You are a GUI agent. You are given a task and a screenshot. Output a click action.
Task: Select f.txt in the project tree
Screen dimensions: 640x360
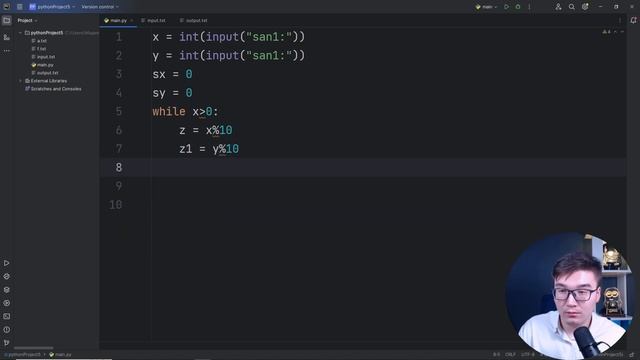click(39, 49)
